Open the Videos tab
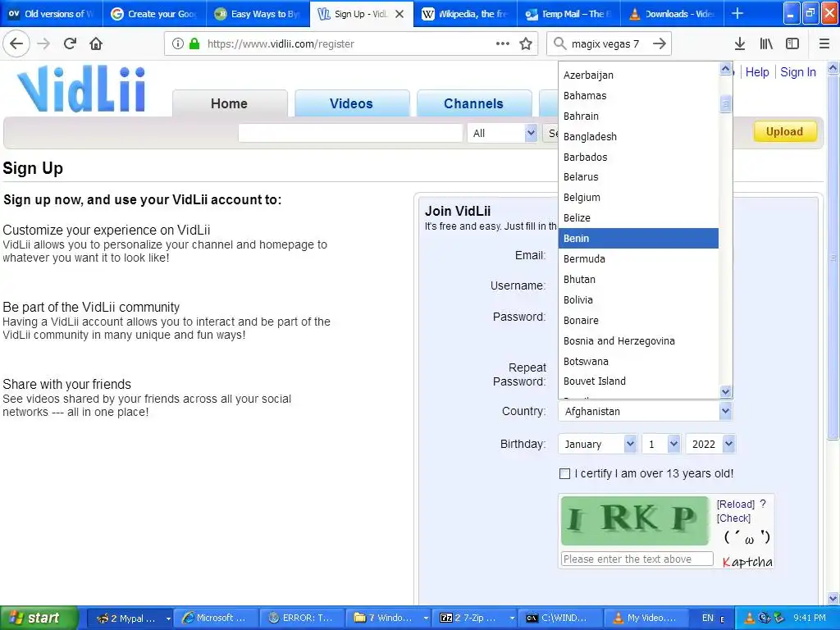This screenshot has height=630, width=840. point(351,103)
